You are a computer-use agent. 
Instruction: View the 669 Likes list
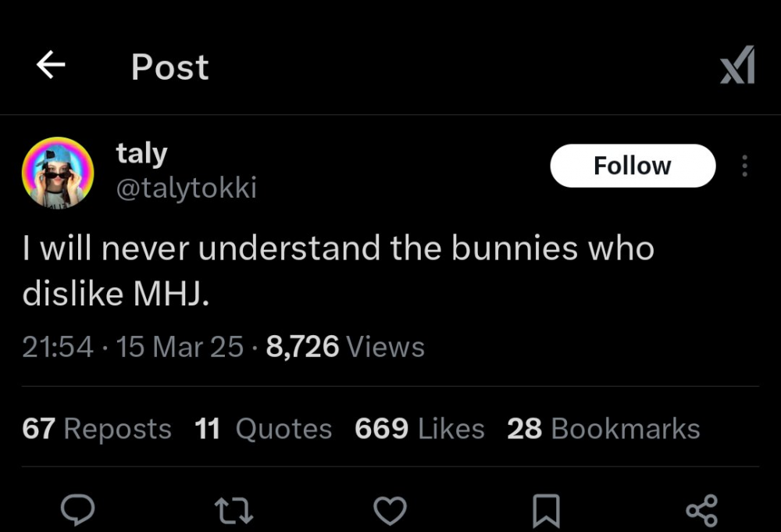pos(419,428)
